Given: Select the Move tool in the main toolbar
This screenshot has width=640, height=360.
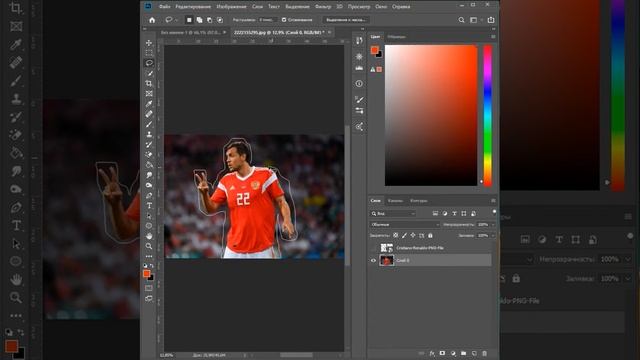Looking at the screenshot, I should 149,43.
